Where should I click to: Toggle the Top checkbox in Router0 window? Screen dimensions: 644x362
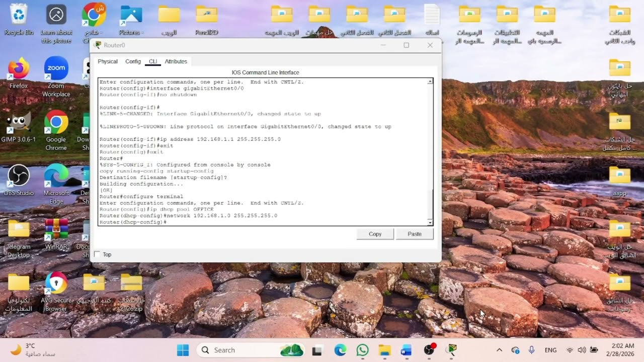[x=97, y=254]
